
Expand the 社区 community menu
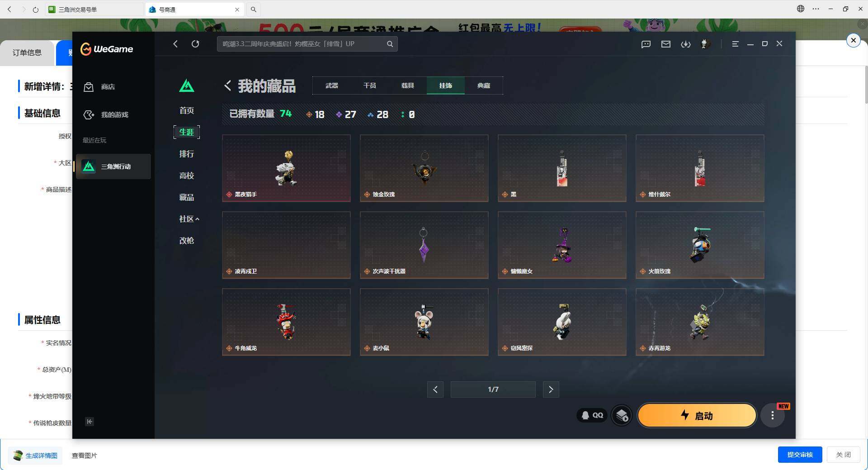click(x=189, y=219)
